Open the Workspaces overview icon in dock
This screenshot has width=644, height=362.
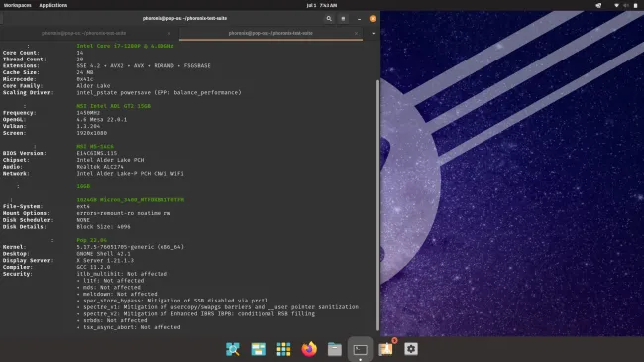(x=259, y=349)
